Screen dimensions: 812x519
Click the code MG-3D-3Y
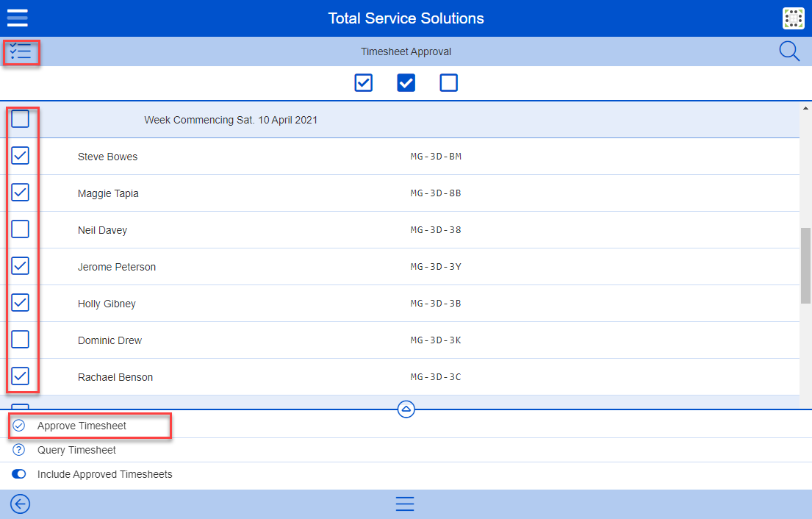click(436, 267)
